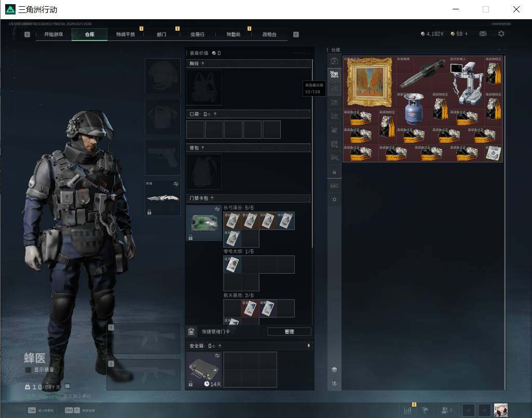Open the statistics bar chart icon
532x418 pixels.
point(407,410)
